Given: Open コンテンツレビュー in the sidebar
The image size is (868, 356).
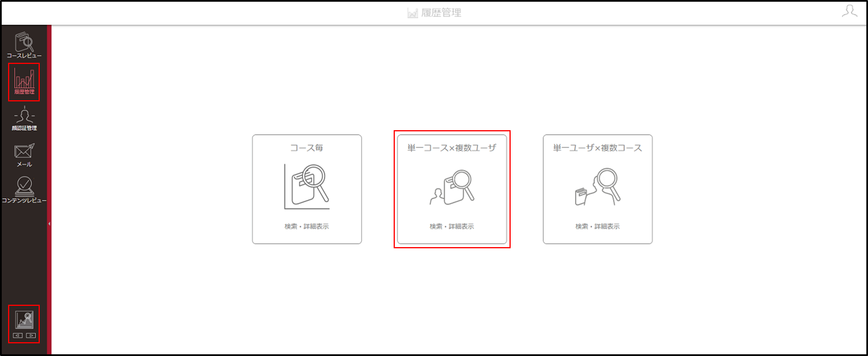Looking at the screenshot, I should click(x=24, y=190).
